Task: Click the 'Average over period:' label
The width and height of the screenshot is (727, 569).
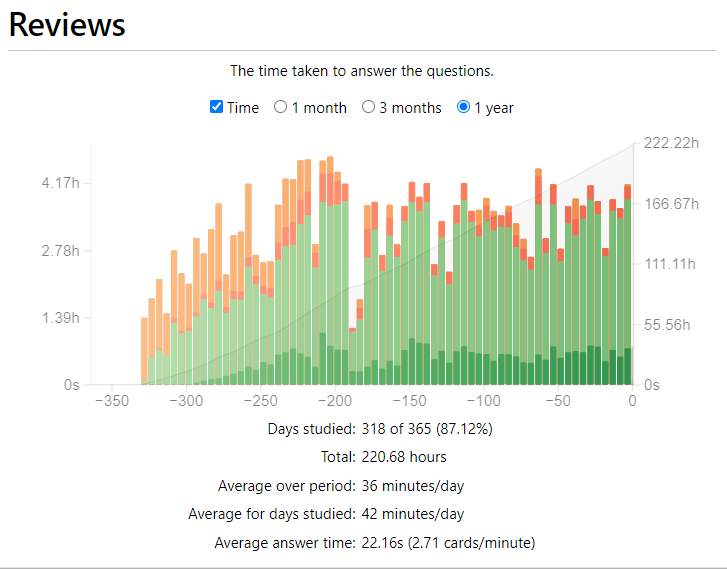Action: pos(287,486)
